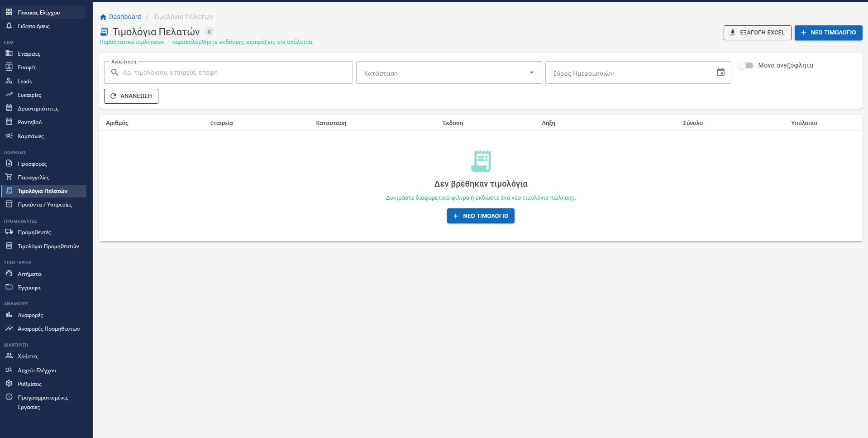The height and width of the screenshot is (438, 868).
Task: Click the Καμπάνιες megaphone icon
Action: pos(9,136)
